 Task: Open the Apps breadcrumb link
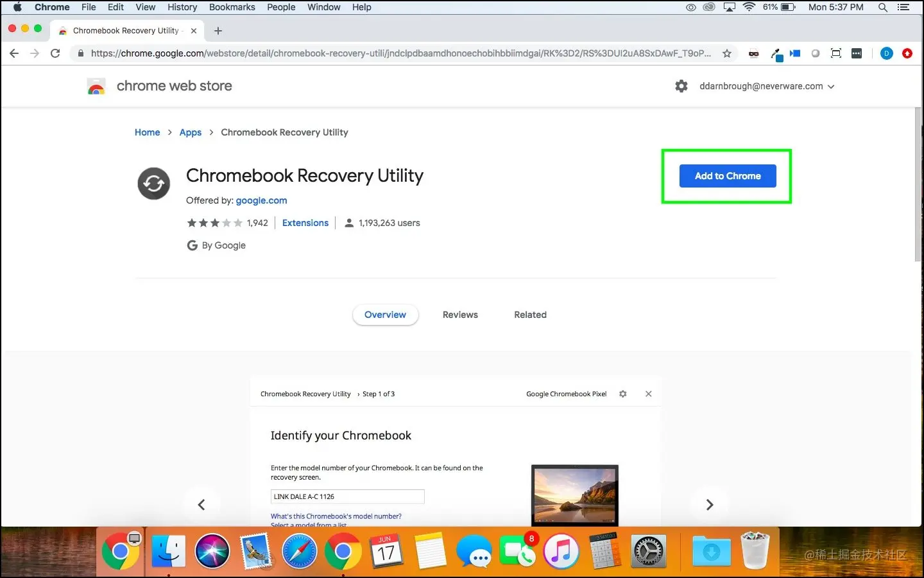click(190, 132)
